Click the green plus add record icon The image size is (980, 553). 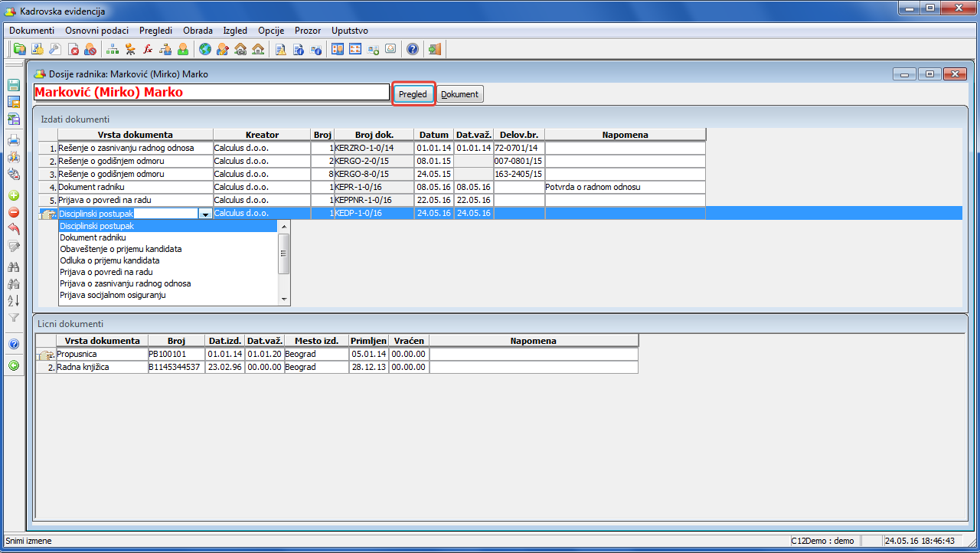pyautogui.click(x=13, y=195)
